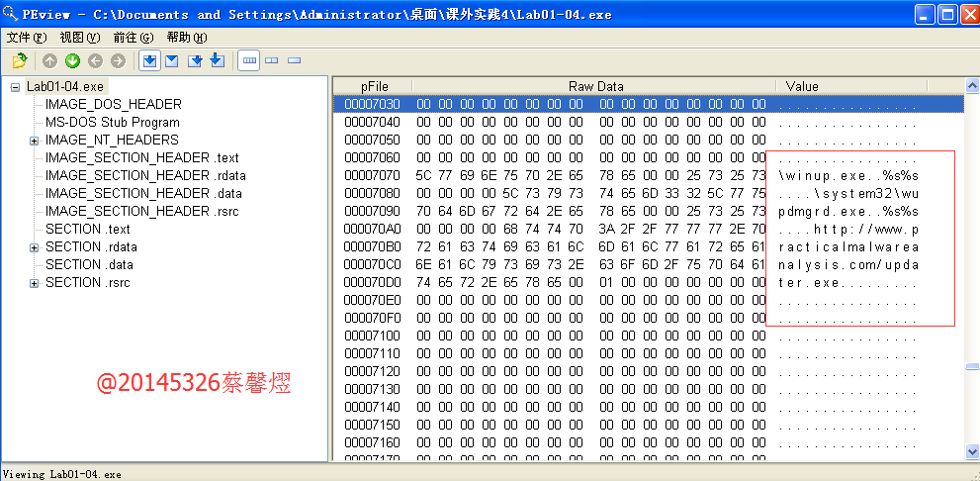Viewport: 980px width, 481px height.
Task: Collapse the Lab01-04.exe root node
Action: pyautogui.click(x=15, y=87)
